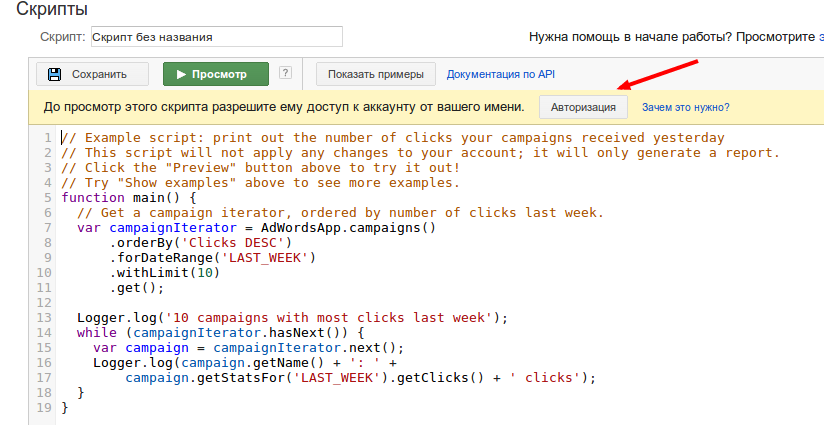Click line number 5 in the gutter

[47, 198]
